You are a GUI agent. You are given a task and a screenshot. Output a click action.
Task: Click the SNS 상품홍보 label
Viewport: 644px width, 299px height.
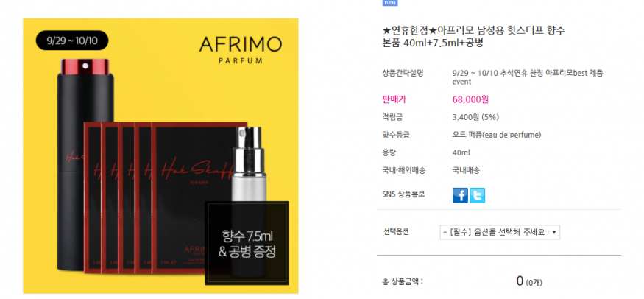coord(403,194)
